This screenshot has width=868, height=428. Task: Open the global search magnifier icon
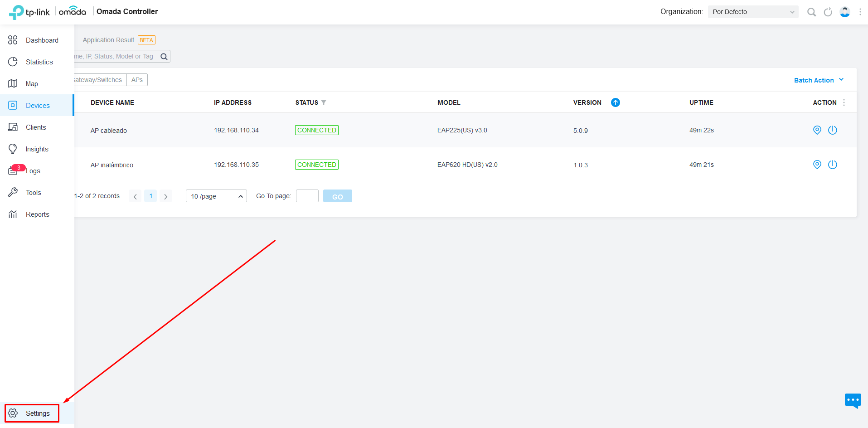point(811,12)
